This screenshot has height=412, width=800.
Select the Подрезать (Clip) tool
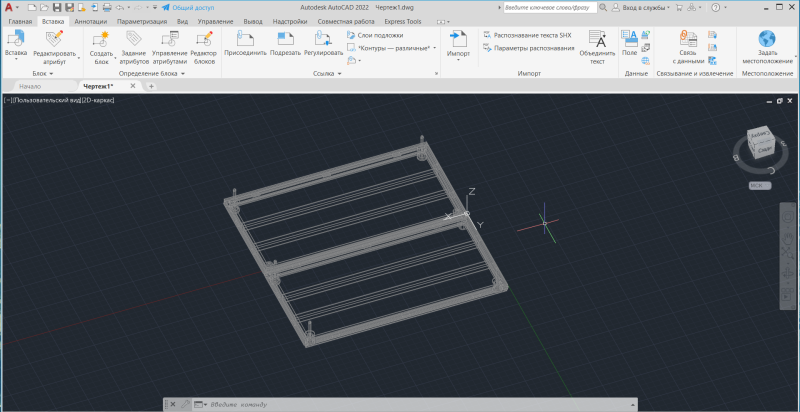[285, 39]
